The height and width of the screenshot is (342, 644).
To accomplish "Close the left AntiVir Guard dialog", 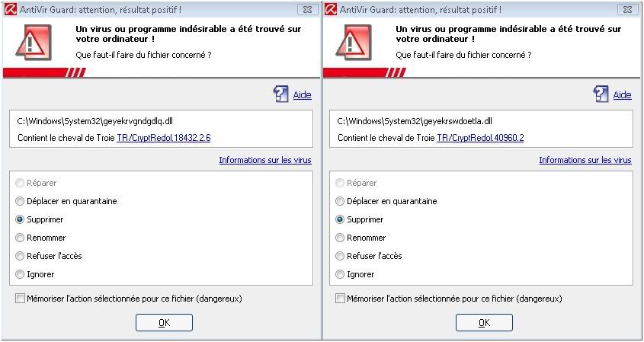I will [x=307, y=10].
